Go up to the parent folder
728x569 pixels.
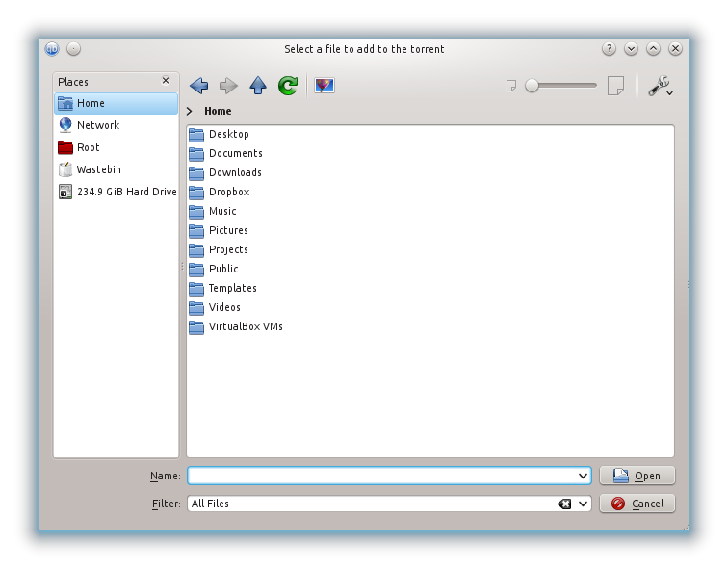258,86
